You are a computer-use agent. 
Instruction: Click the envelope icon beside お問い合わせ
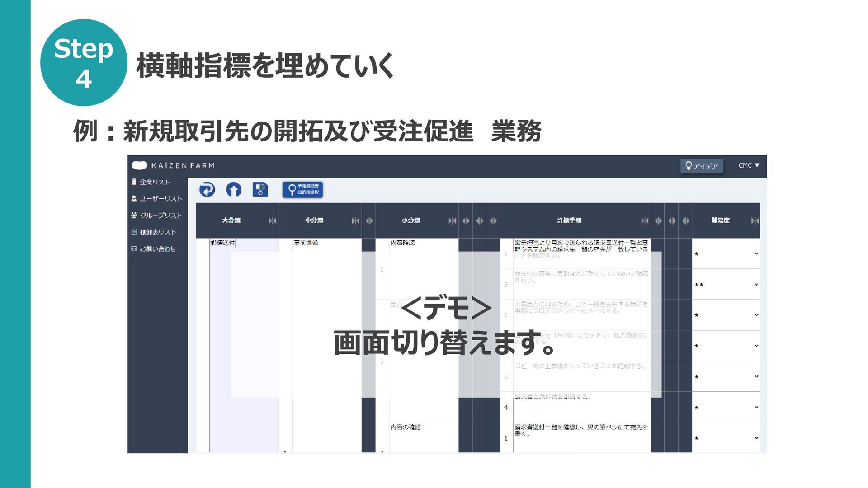tap(134, 249)
